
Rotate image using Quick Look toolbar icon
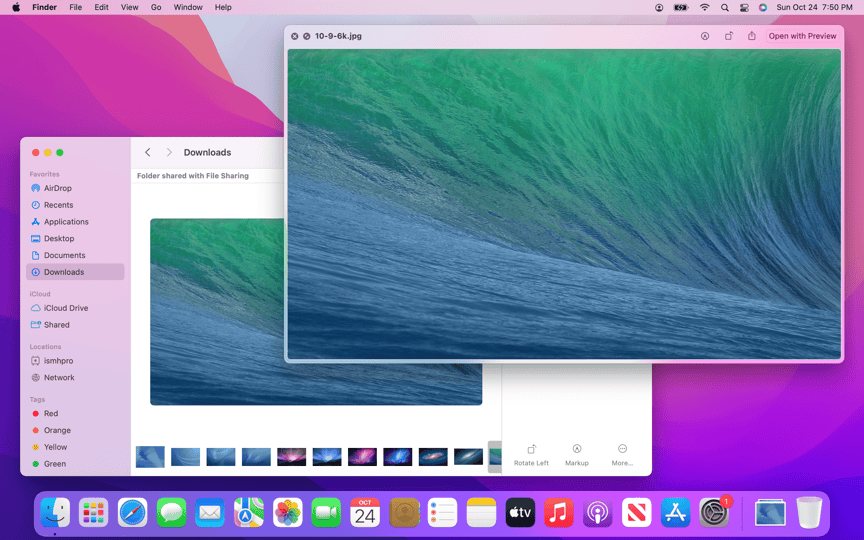click(x=728, y=36)
